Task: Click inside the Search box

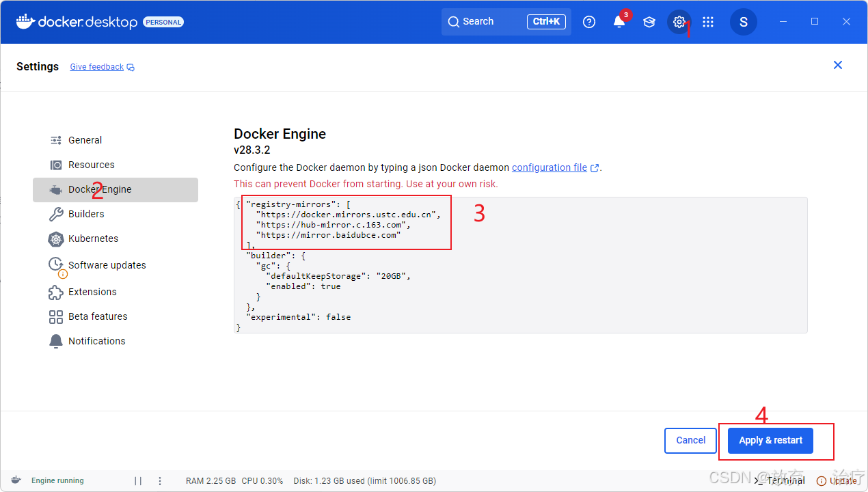Action: (x=506, y=22)
